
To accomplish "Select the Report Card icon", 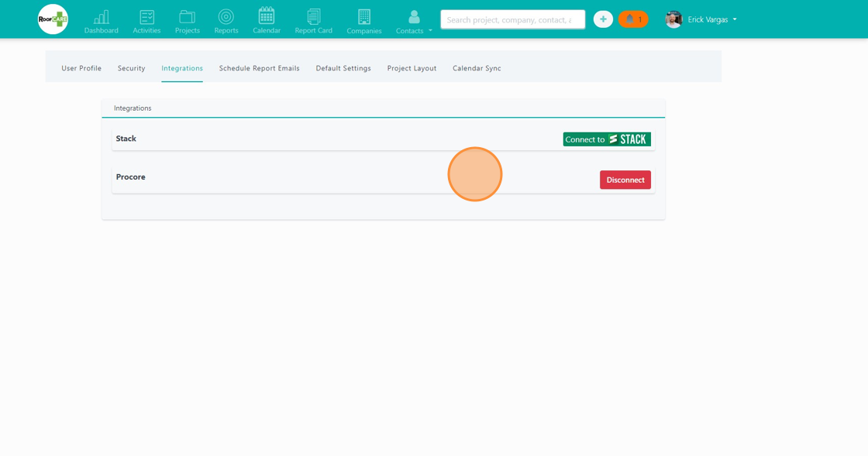I will tap(313, 15).
